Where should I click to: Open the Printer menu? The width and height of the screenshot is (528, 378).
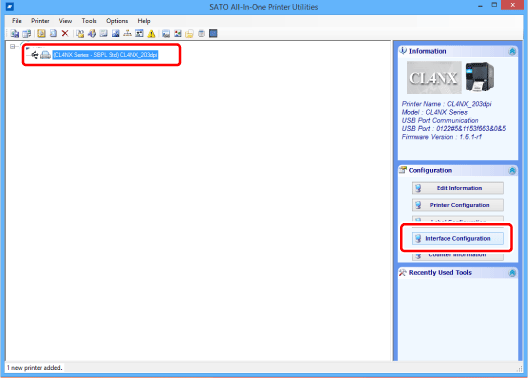40,21
